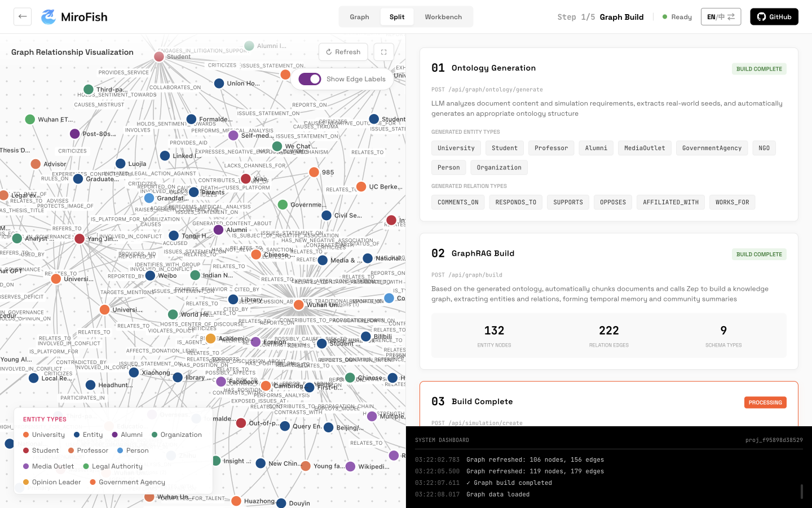This screenshot has height=508, width=812.
Task: Open the Workbench view tab
Action: 443,17
